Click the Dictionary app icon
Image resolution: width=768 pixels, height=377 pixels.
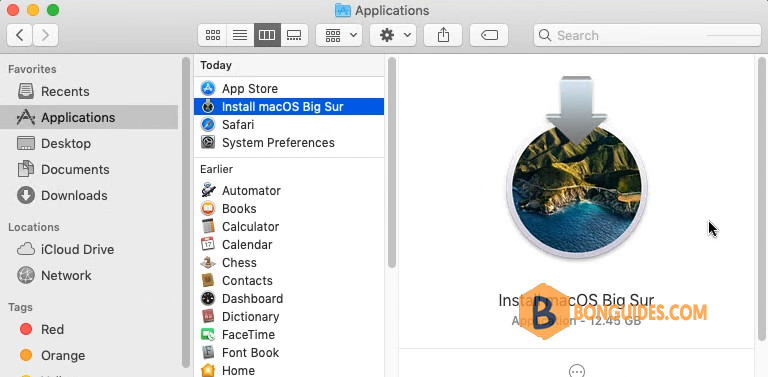[208, 317]
